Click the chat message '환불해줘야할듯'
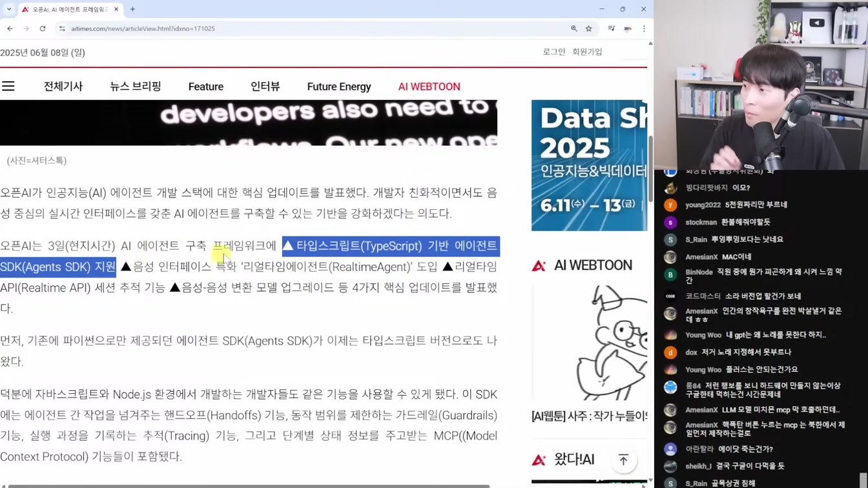 tap(746, 222)
